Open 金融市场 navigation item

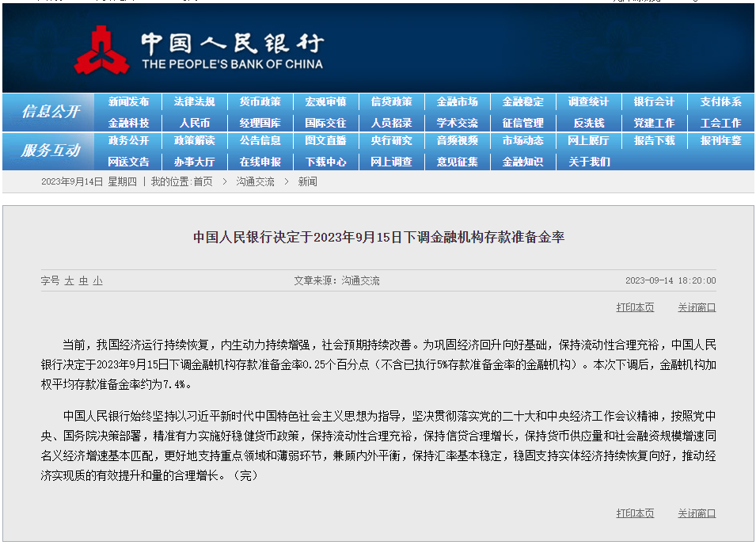click(457, 101)
